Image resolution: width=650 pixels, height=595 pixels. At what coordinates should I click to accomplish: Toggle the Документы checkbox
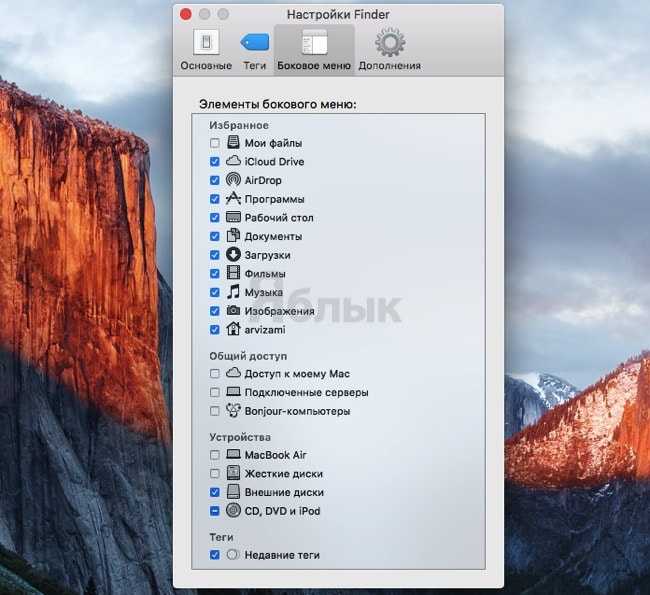215,236
